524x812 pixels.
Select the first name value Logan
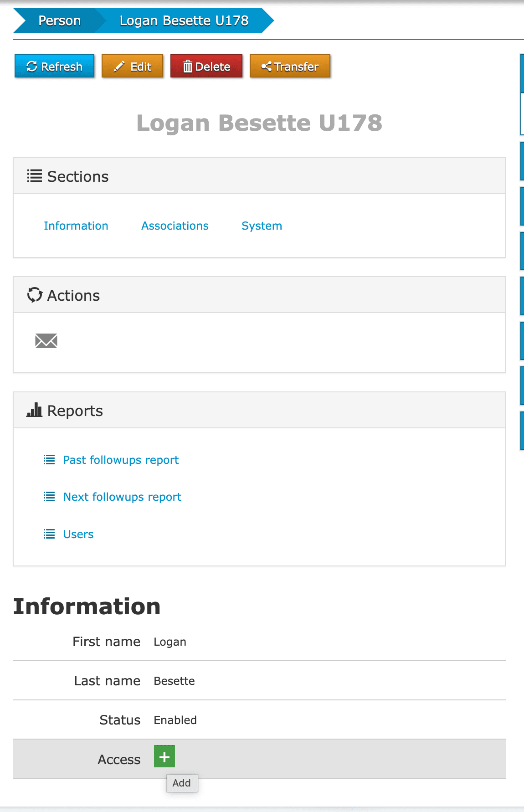170,642
